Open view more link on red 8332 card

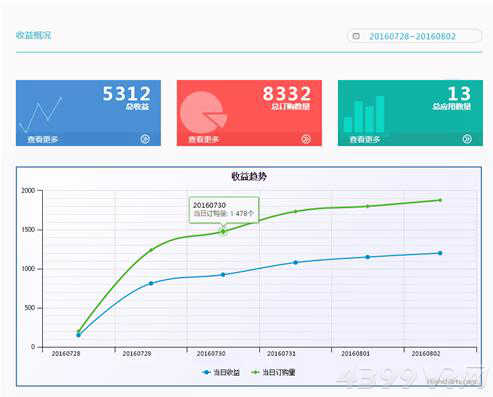pos(204,139)
